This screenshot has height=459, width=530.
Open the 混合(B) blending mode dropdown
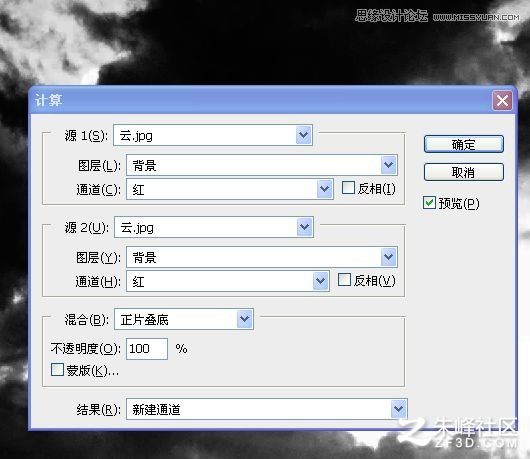pos(184,319)
